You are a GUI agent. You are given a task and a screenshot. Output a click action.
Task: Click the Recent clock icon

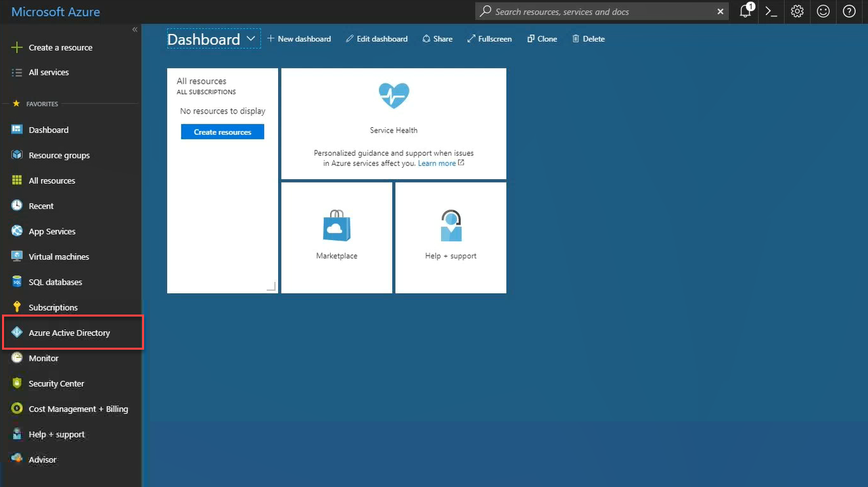pyautogui.click(x=17, y=206)
